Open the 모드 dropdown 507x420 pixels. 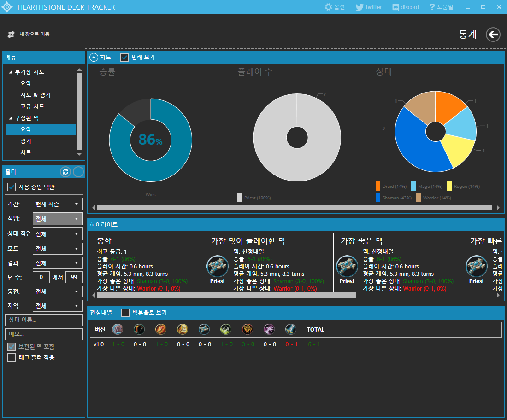57,249
